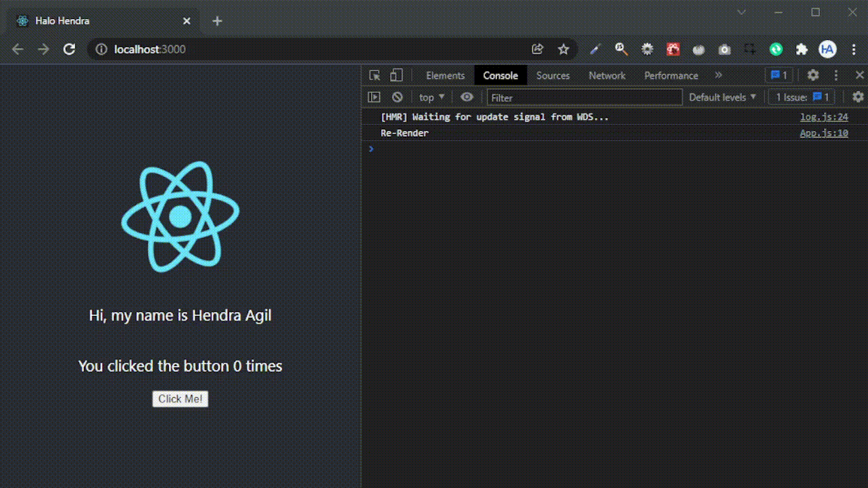This screenshot has width=868, height=488.
Task: Switch to the Network tab
Action: point(607,75)
